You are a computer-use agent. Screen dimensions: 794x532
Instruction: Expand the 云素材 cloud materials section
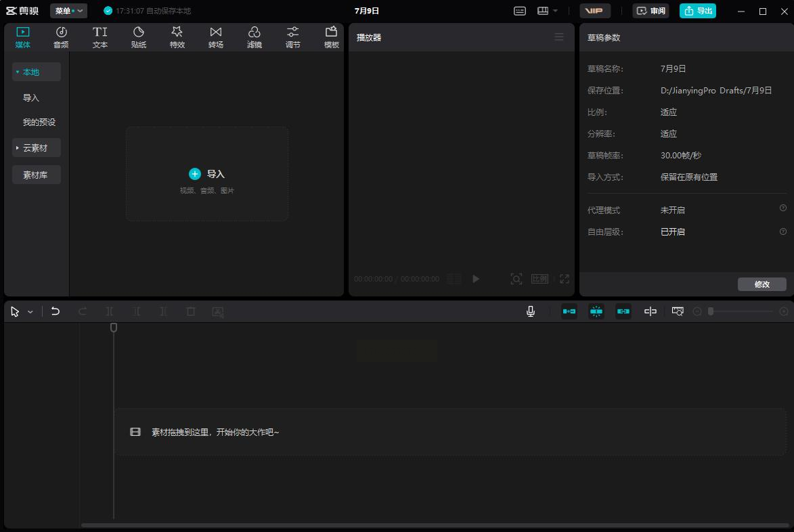[x=36, y=148]
